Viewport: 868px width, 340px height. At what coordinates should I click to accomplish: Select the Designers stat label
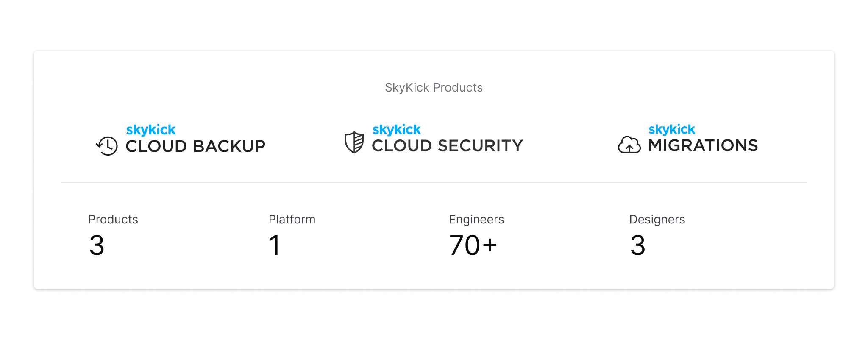pos(657,219)
